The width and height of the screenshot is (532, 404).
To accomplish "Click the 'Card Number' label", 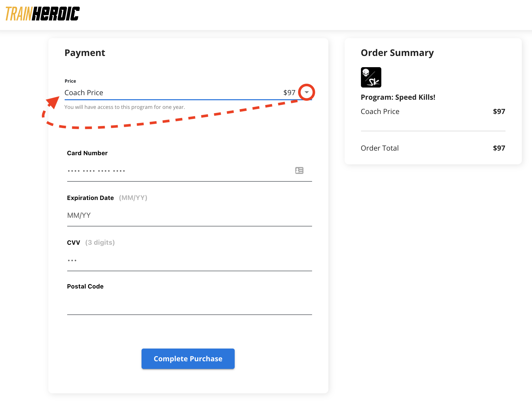I will coord(87,153).
